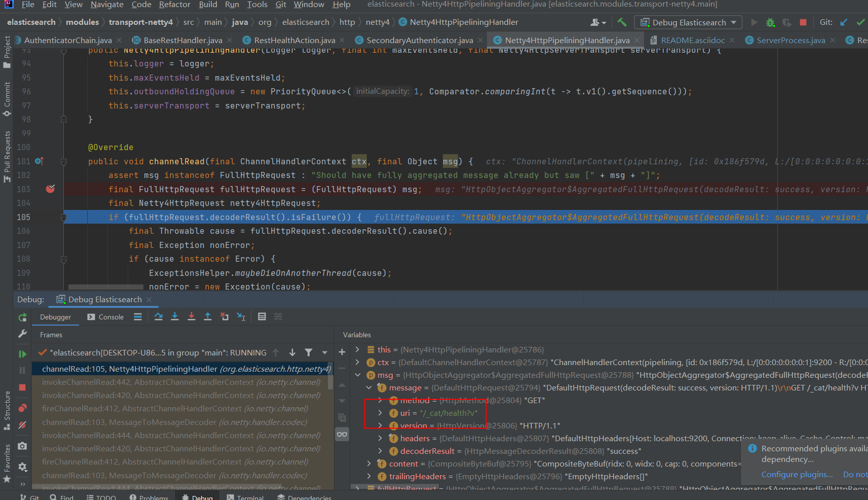Expand the 'content' variable node
Screen dimensions: 868x500
(x=369, y=463)
